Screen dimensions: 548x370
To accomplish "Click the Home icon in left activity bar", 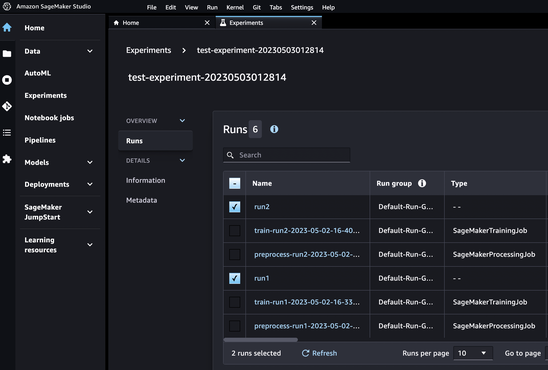I will pos(7,28).
